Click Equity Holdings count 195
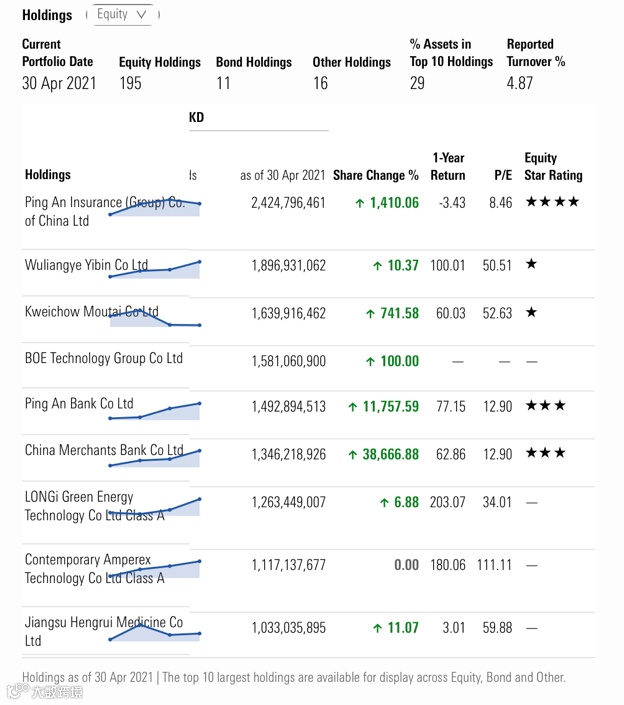The width and height of the screenshot is (624, 705). 130,83
